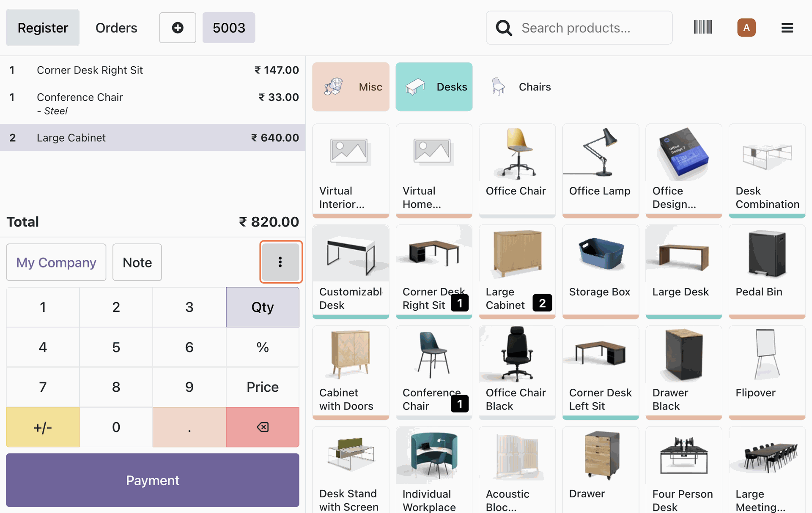
Task: Click the search magnifier icon
Action: 504,28
